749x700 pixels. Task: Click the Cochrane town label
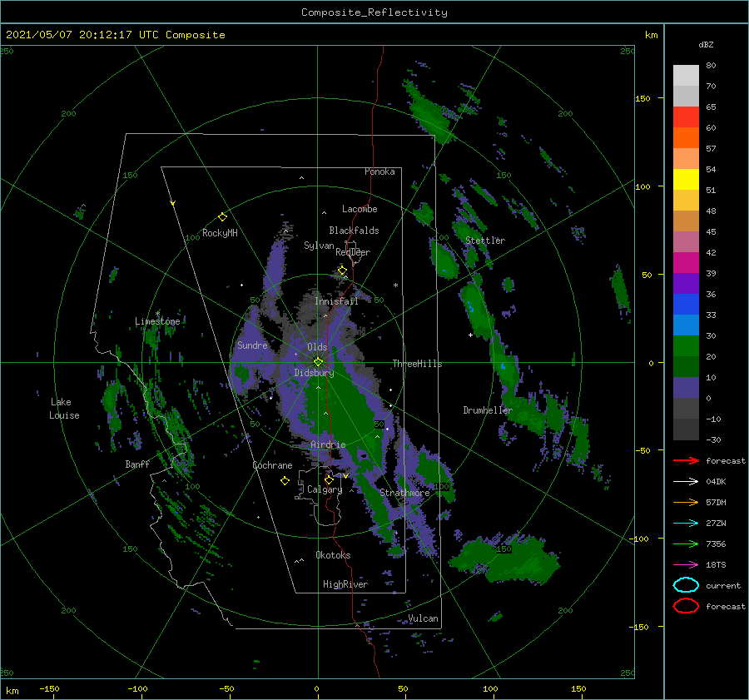[x=272, y=465]
